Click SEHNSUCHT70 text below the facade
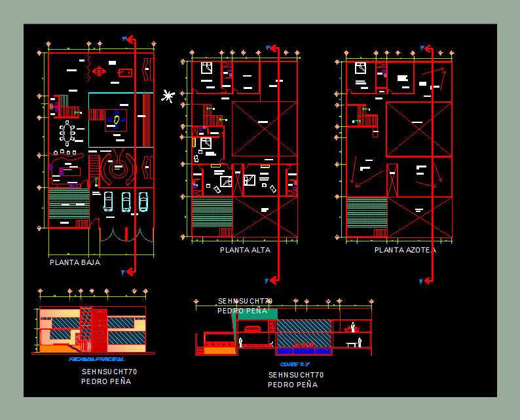Viewport: 520px width, 420px height. tap(109, 372)
